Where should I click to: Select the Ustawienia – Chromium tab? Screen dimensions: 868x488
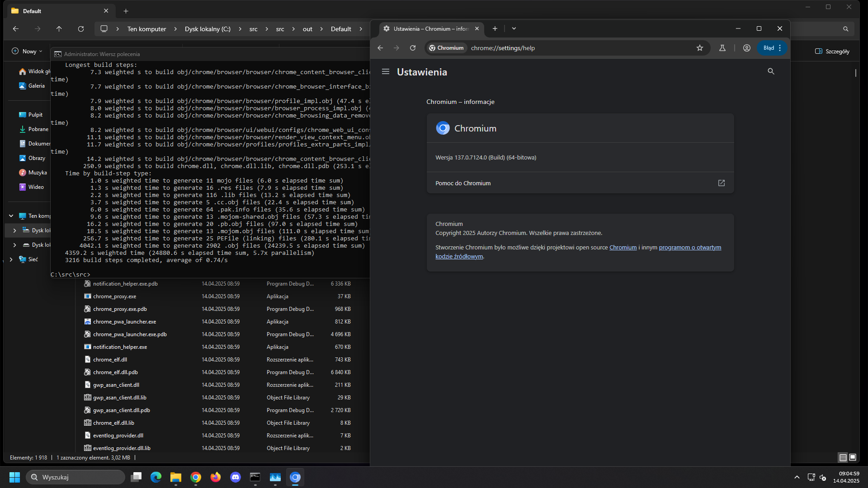(429, 28)
